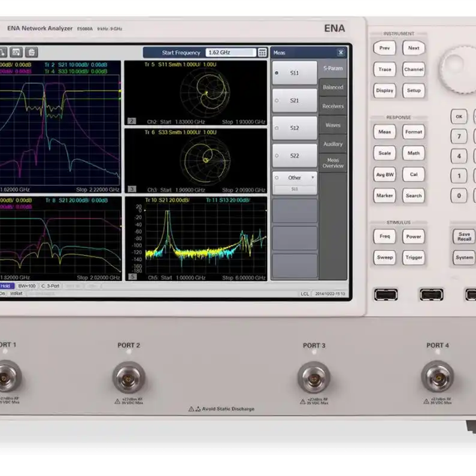Switch to the S-Param tab
Viewport: 476px width, 476px height.
point(333,69)
